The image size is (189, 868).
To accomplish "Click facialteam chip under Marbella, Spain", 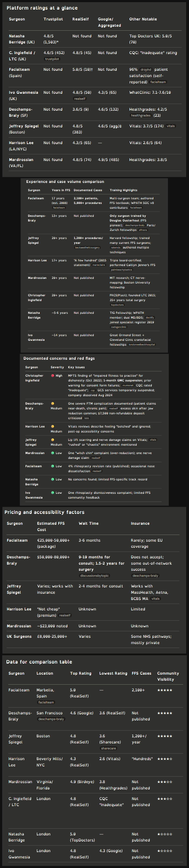I will [x=46, y=702].
